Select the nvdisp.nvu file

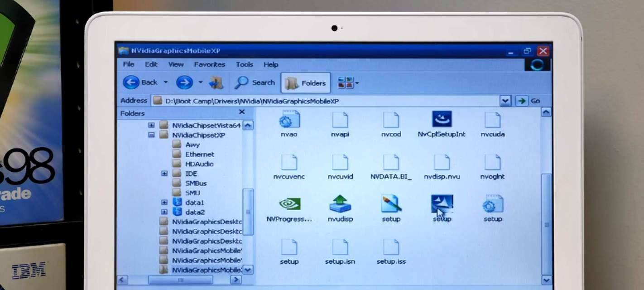pos(442,167)
